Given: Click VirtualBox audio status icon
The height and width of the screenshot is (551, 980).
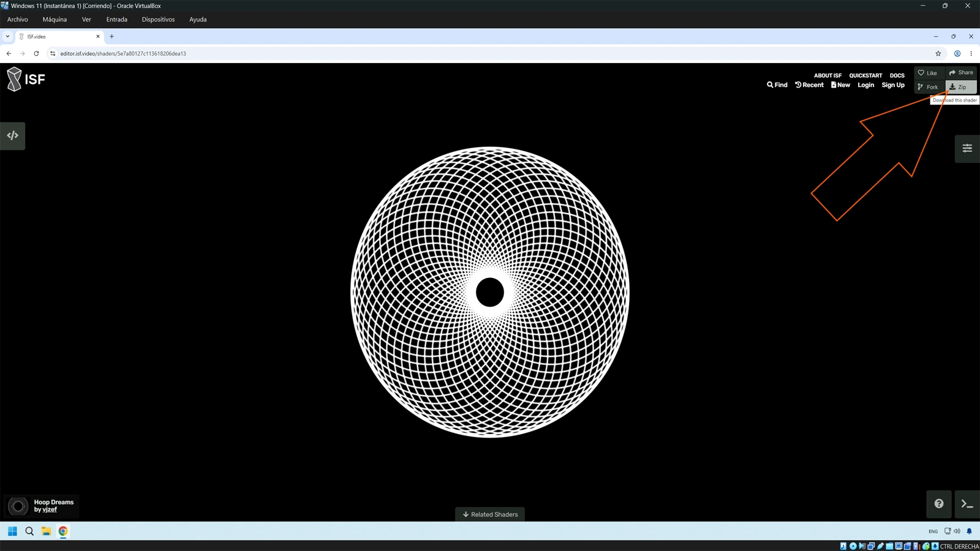Looking at the screenshot, I should (x=862, y=545).
